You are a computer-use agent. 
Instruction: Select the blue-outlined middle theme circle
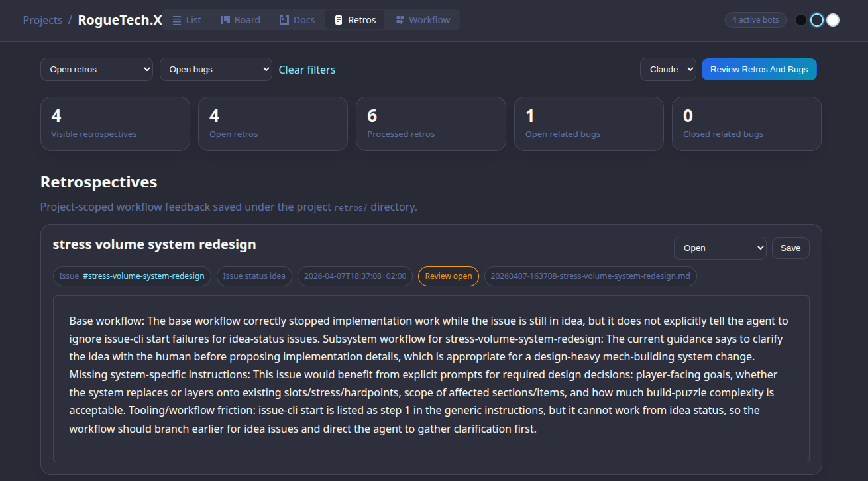817,20
